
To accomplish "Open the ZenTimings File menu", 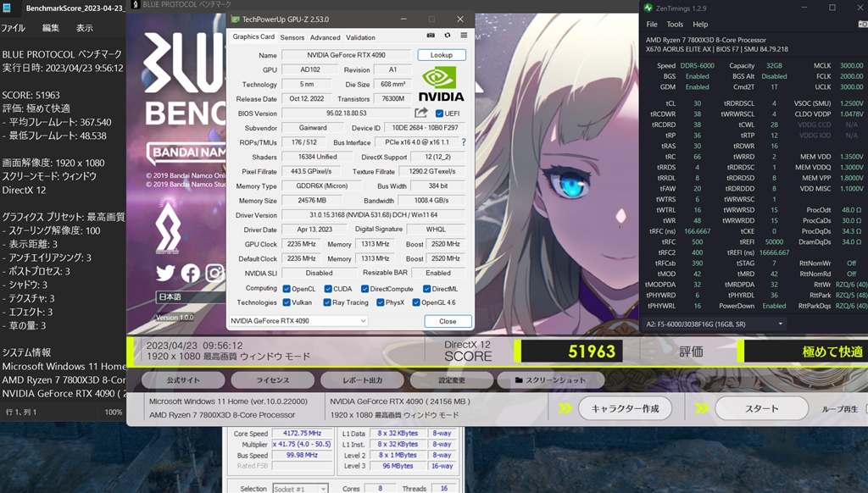I will [652, 25].
